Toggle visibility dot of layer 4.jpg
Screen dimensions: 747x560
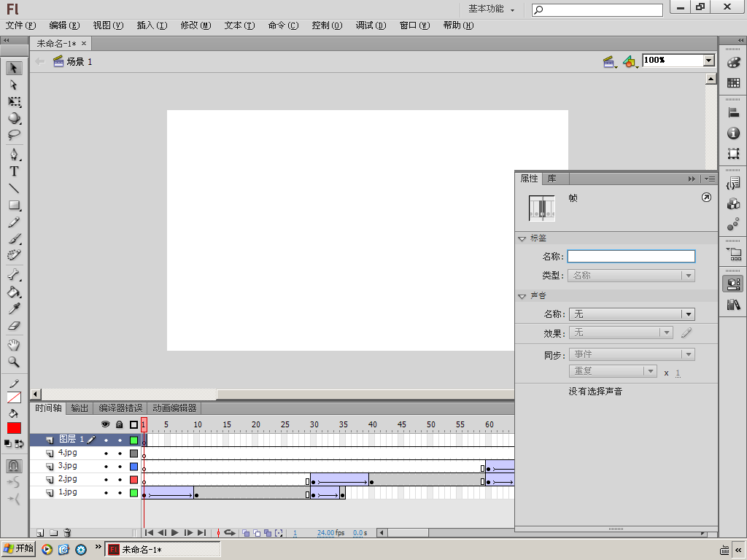click(106, 454)
